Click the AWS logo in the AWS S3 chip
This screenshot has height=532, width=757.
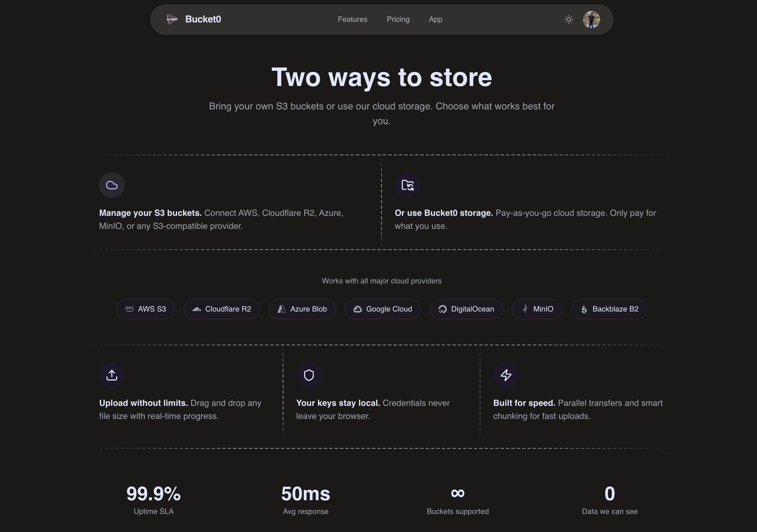pyautogui.click(x=130, y=309)
